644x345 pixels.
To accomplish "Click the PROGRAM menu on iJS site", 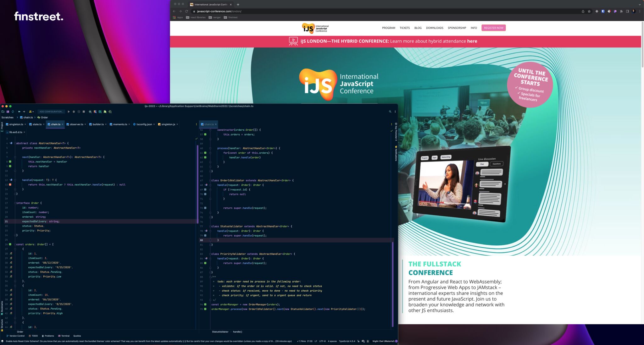I will [389, 28].
